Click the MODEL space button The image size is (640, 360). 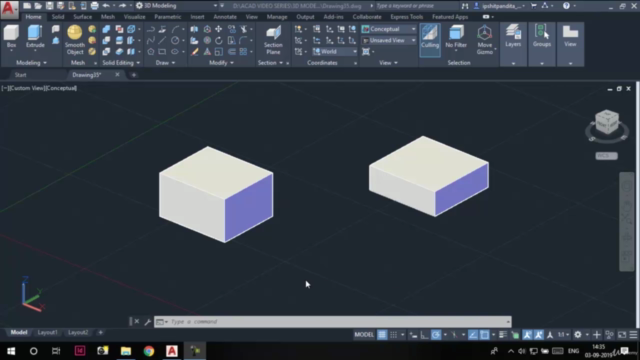[364, 335]
